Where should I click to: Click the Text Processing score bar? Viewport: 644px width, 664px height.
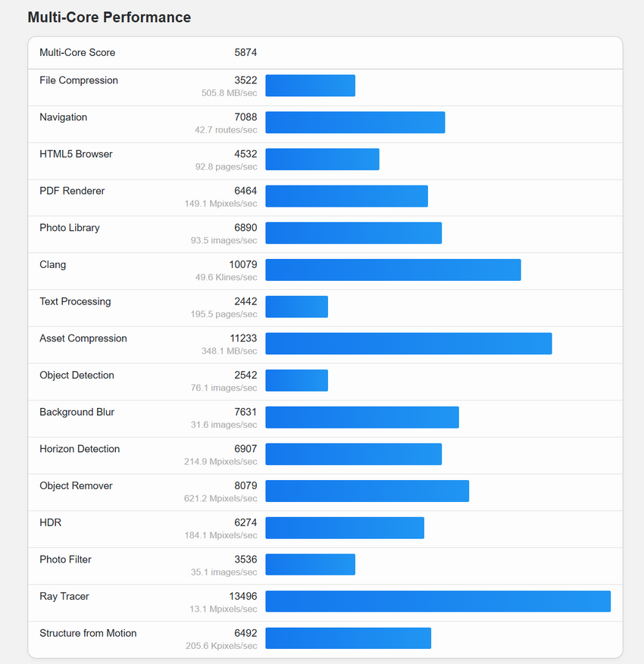(x=296, y=307)
